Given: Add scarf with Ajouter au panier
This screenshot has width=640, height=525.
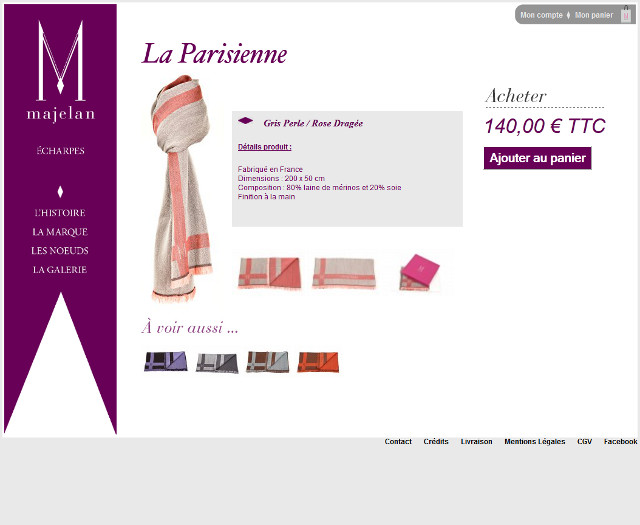Looking at the screenshot, I should point(538,158).
